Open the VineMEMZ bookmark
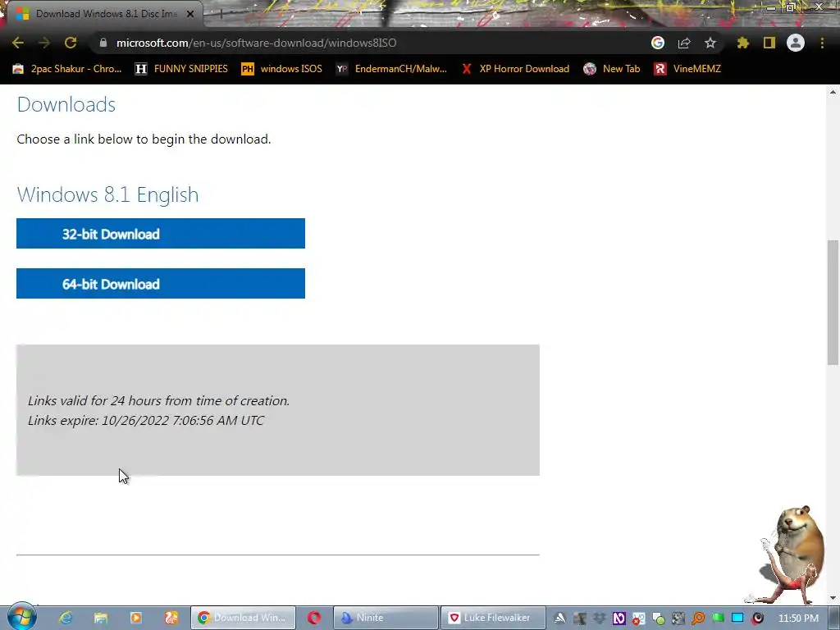 (688, 69)
